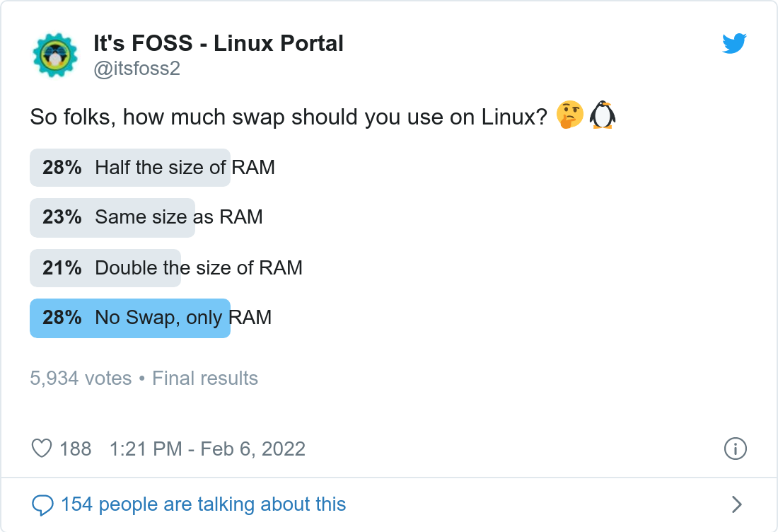This screenshot has height=532, width=778.
Task: Click the thinking face emoji
Action: click(569, 115)
